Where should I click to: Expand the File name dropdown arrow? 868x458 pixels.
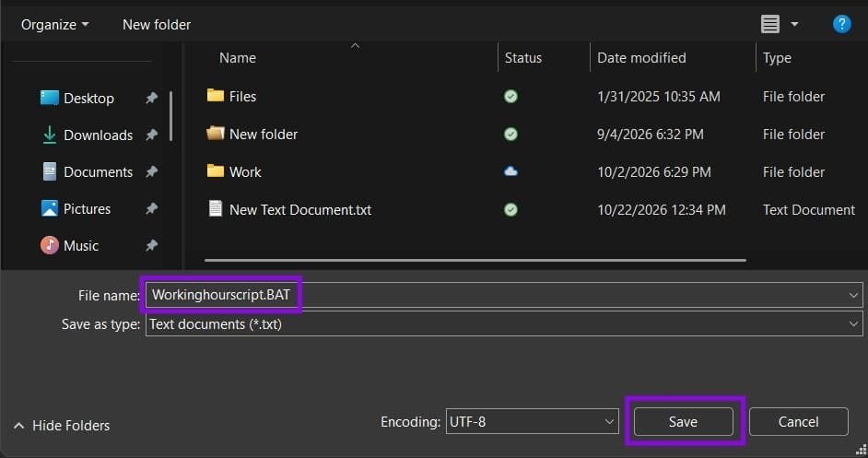coord(853,295)
